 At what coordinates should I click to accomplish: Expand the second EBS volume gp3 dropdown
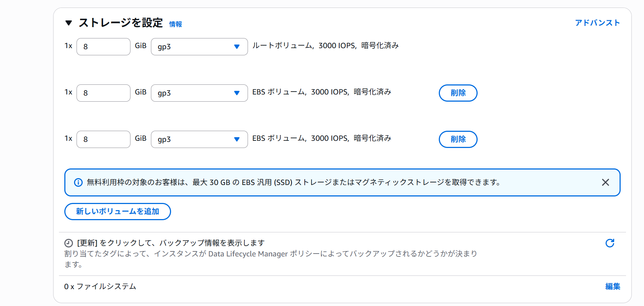(x=199, y=139)
